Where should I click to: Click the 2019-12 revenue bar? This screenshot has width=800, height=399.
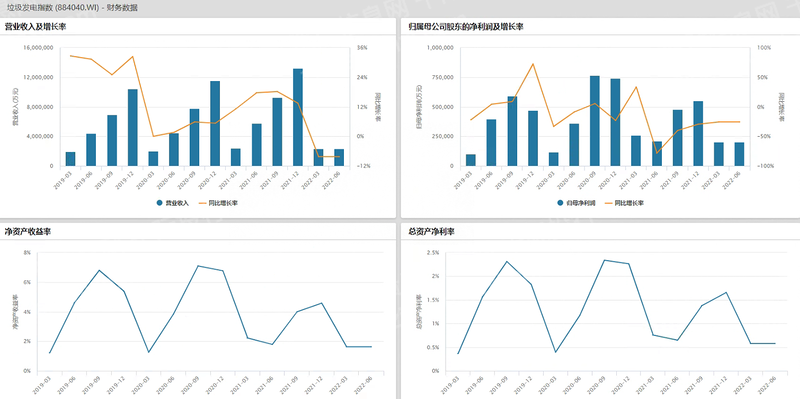133,128
